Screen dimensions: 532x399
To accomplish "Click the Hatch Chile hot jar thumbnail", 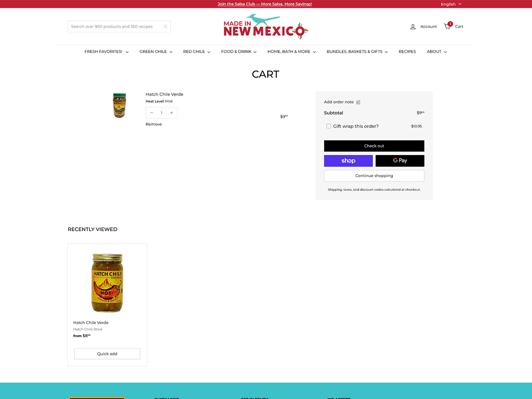I will (x=107, y=283).
